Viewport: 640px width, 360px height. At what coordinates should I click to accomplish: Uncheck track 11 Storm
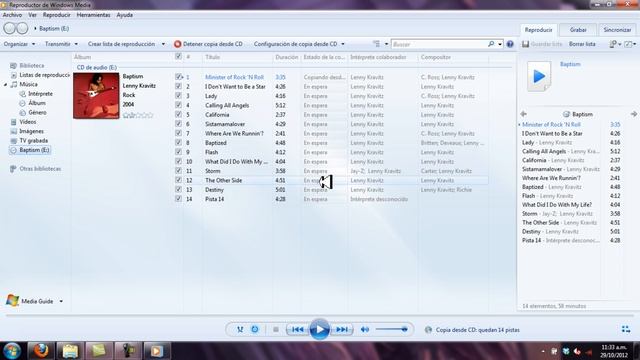[x=178, y=171]
